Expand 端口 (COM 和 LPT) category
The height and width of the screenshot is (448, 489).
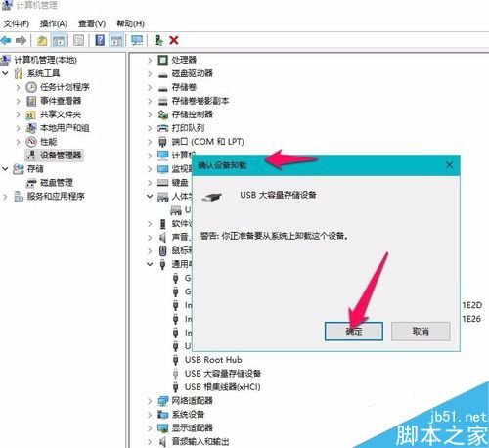[150, 142]
